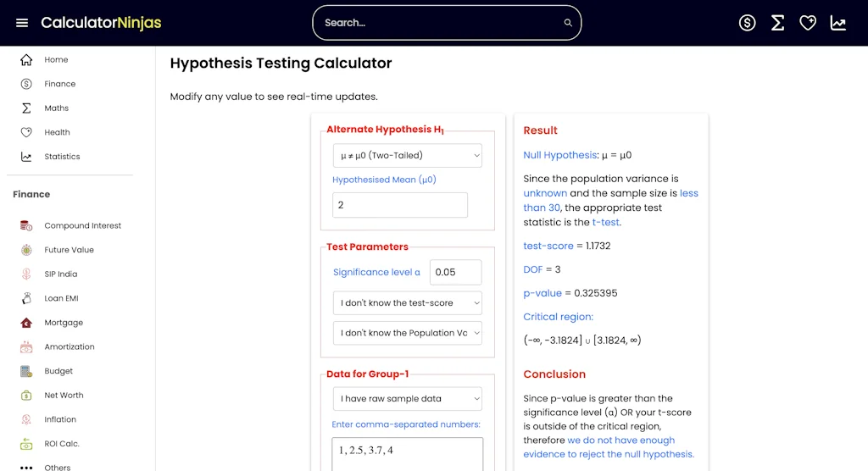Open the Others sidebar link

pyautogui.click(x=57, y=468)
